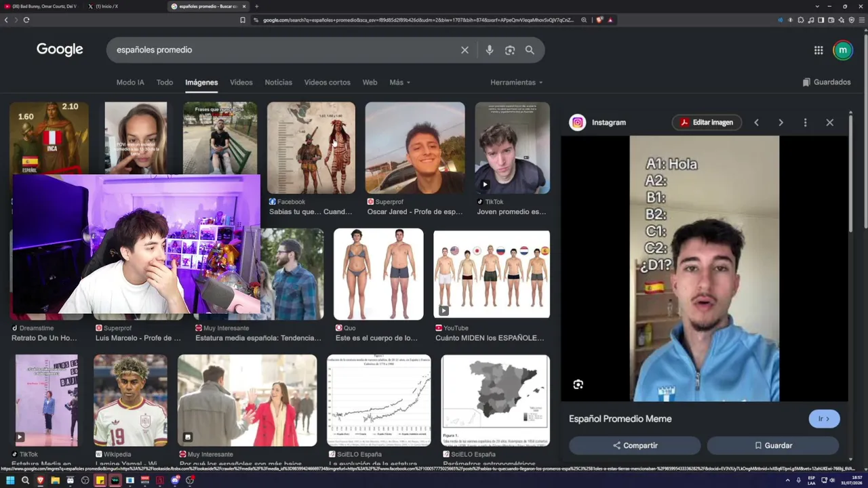The width and height of the screenshot is (868, 488).
Task: Submit search with the magnifying glass icon
Action: point(530,50)
